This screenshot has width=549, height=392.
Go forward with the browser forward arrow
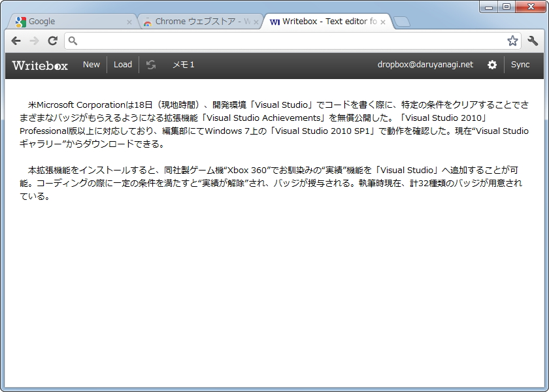pyautogui.click(x=34, y=41)
